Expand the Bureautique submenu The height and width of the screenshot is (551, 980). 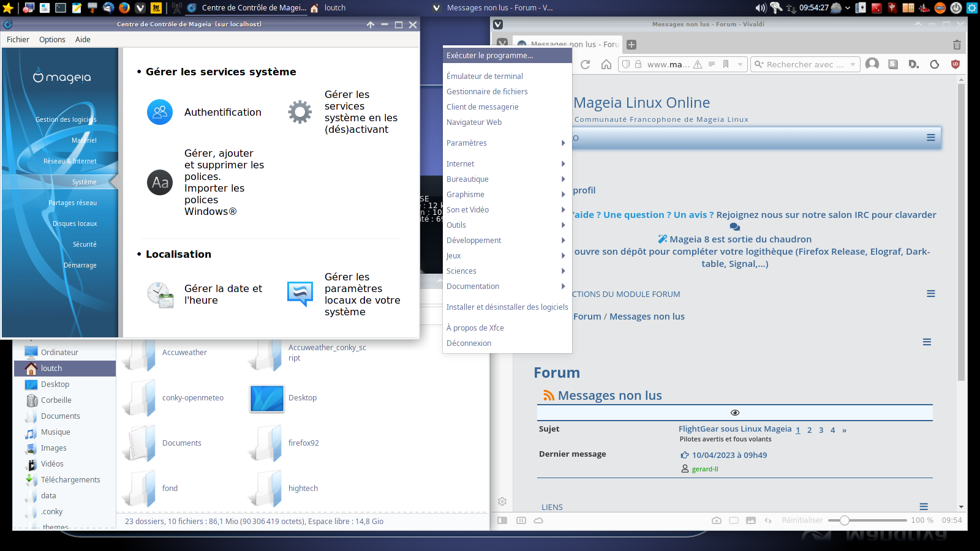point(507,179)
